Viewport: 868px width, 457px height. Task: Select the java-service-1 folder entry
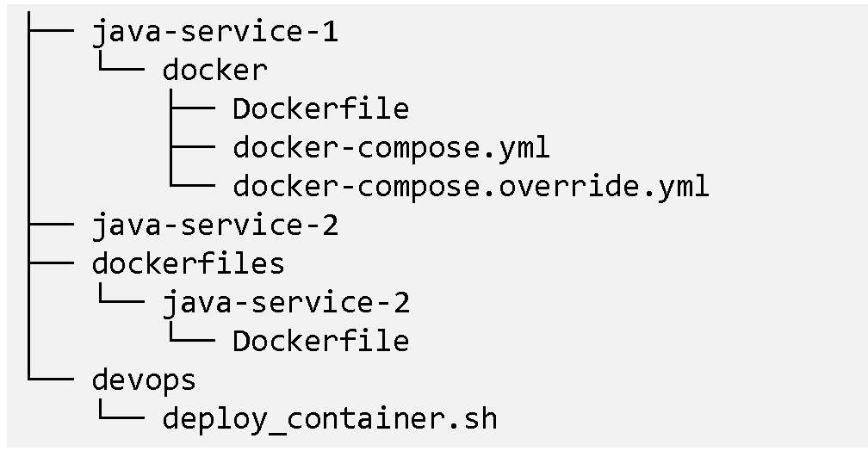pos(214,33)
